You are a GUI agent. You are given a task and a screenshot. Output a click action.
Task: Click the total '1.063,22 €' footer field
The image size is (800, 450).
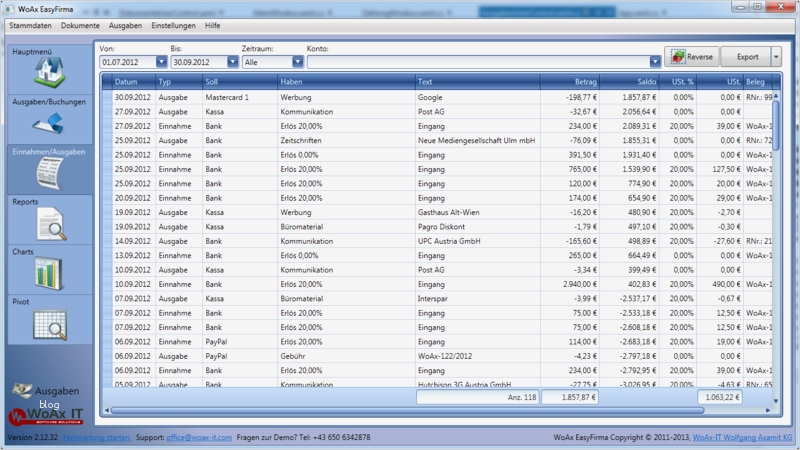point(719,397)
